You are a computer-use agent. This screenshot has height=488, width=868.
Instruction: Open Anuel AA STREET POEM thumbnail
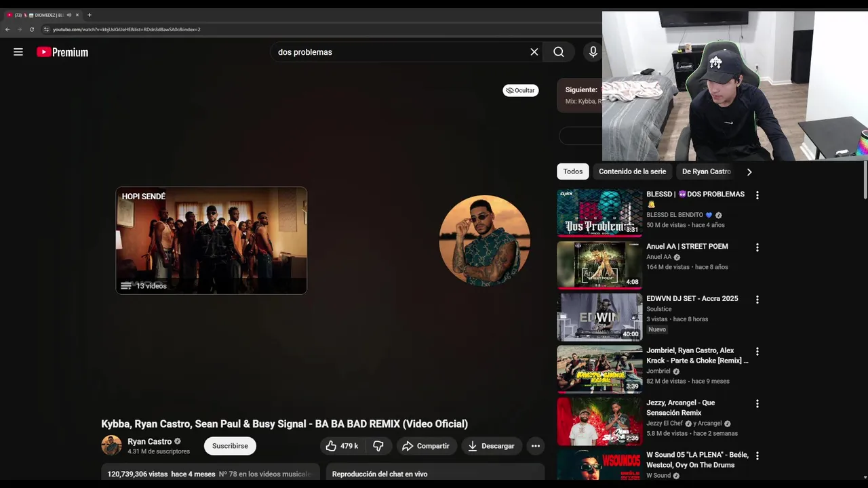click(599, 265)
